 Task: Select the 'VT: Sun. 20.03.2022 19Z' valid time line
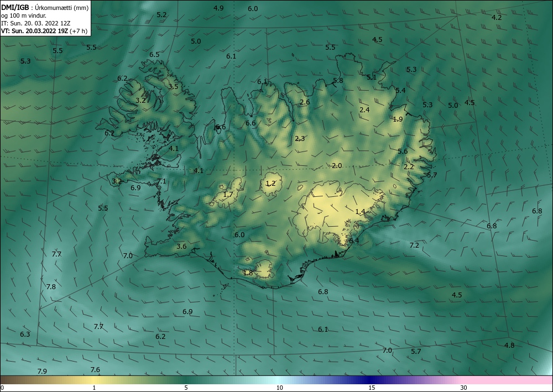[x=34, y=31]
